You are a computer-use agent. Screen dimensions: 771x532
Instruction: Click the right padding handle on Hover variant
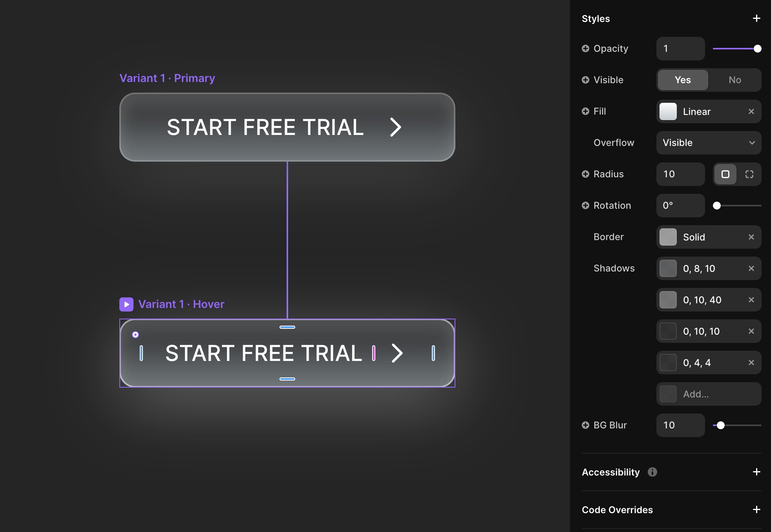[x=433, y=353]
